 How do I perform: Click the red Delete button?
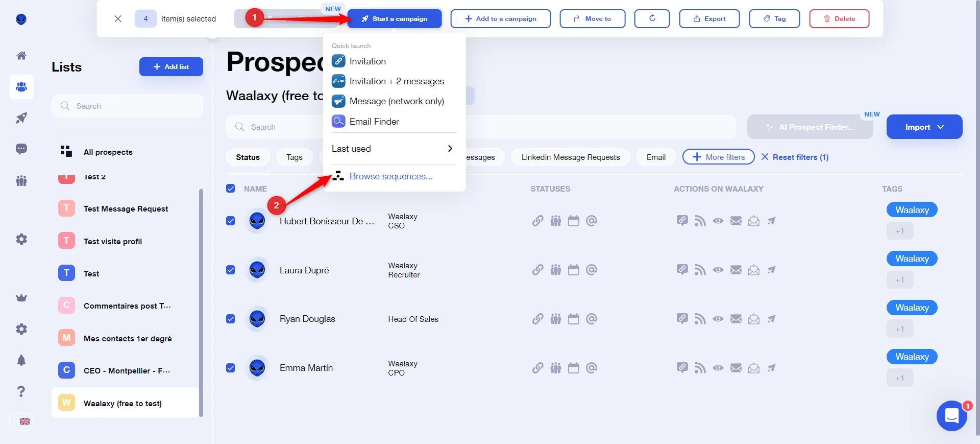pos(839,18)
